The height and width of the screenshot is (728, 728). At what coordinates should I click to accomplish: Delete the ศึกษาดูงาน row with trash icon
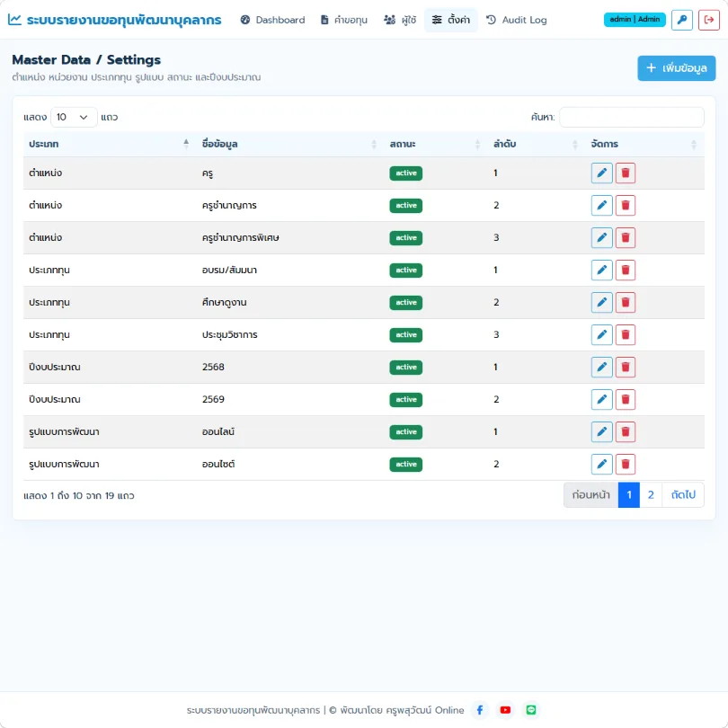(625, 302)
